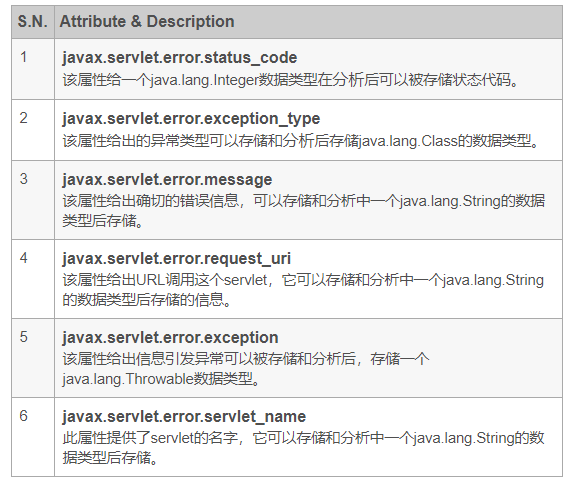
Task: Click javax.servlet.error.servlet_name attribute name
Action: coord(184,416)
